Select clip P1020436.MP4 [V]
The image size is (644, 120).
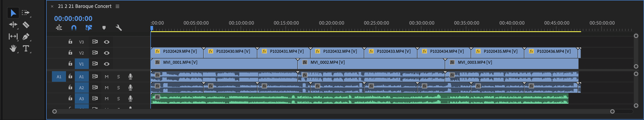click(551, 53)
